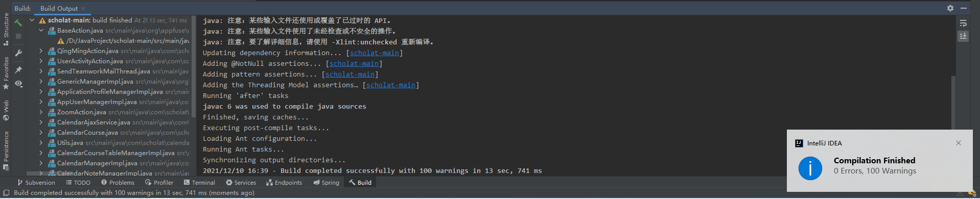Open scholat-main link after Threading Model assertions

click(391, 85)
